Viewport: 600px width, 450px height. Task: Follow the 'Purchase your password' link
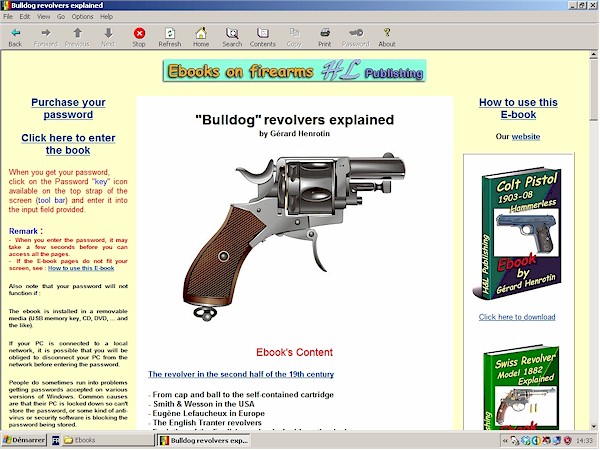point(68,109)
